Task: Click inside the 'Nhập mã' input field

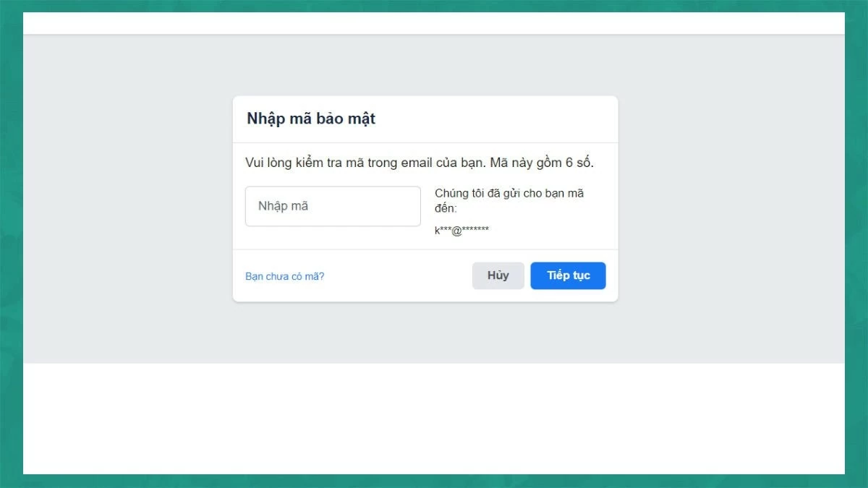Action: [333, 206]
